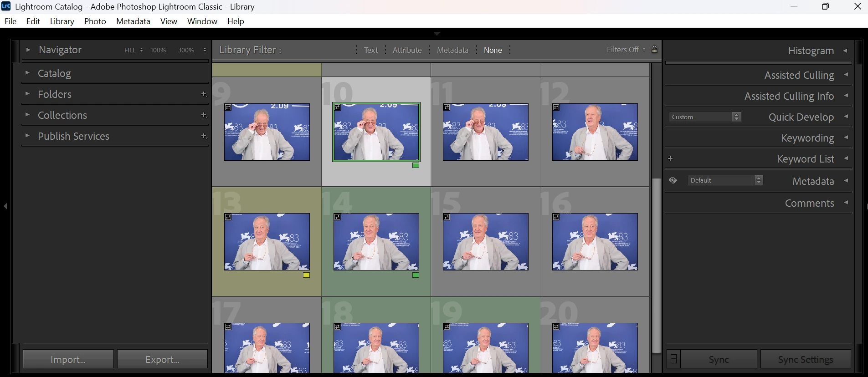The image size is (868, 377).
Task: Switch Library Filter to Attribute
Action: click(x=407, y=50)
